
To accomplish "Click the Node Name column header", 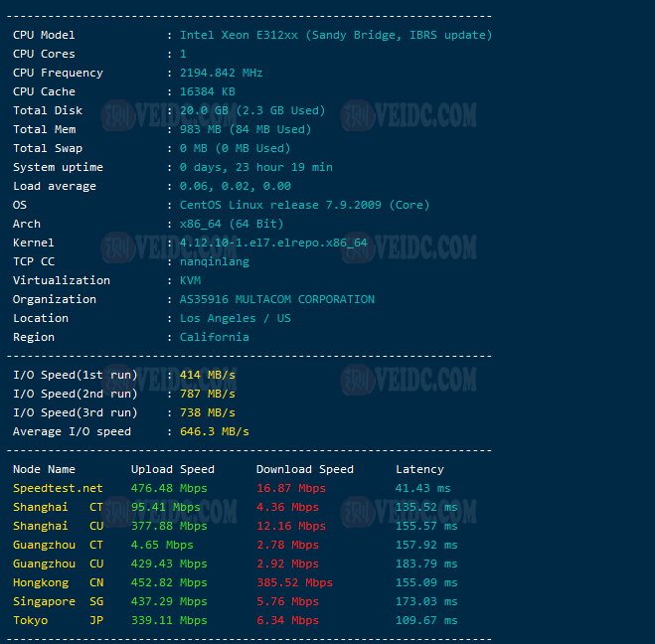I will tap(44, 469).
